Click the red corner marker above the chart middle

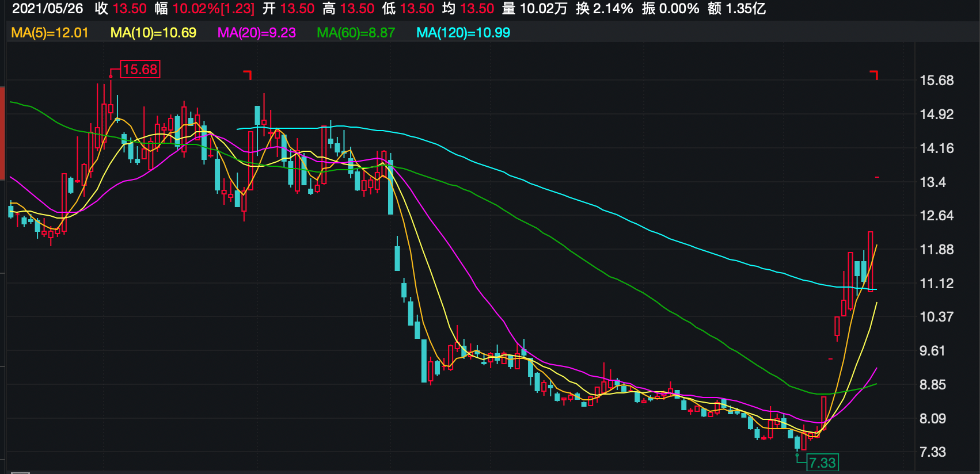(x=248, y=74)
